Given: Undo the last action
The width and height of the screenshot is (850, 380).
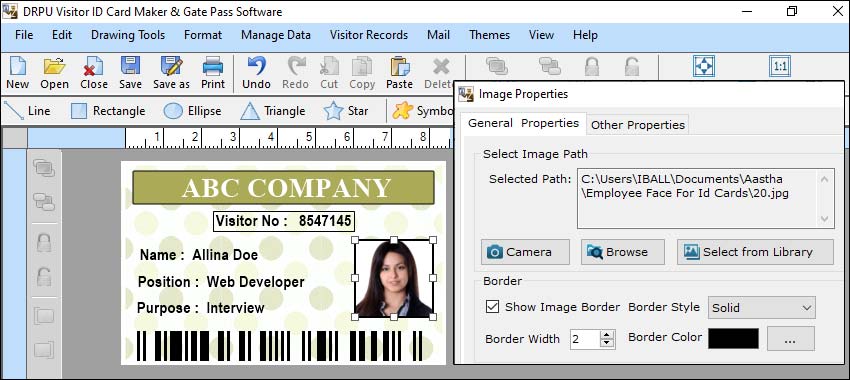Looking at the screenshot, I should tap(256, 73).
